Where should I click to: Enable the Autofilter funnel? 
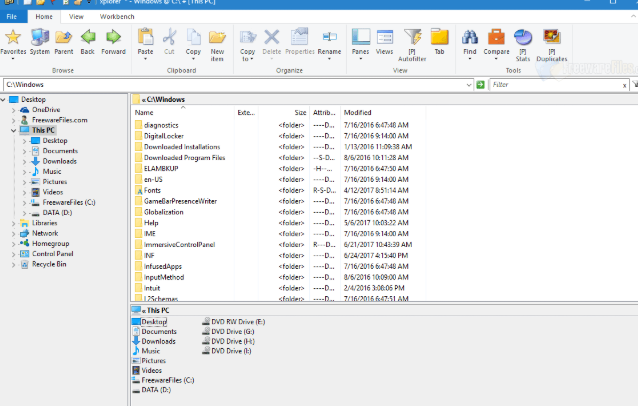(412, 37)
